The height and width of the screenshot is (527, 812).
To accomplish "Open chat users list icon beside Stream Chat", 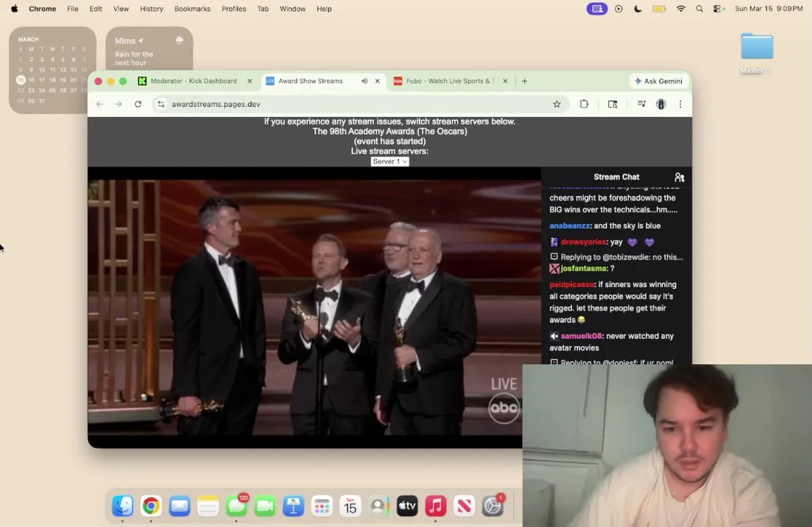I will (679, 177).
